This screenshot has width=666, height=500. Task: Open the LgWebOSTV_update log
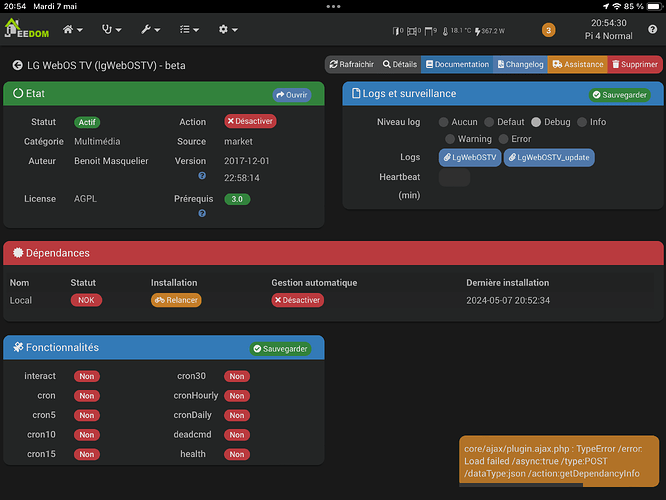coord(549,158)
